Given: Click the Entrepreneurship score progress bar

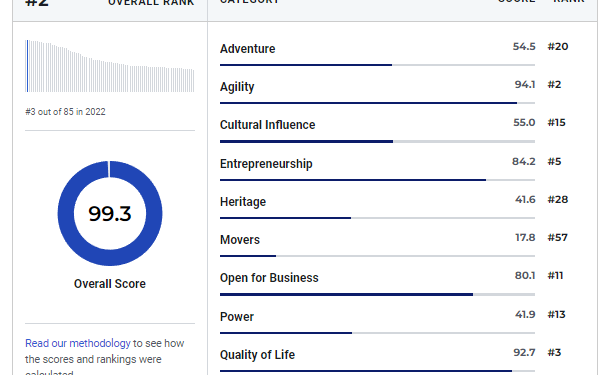Looking at the screenshot, I should tap(377, 180).
